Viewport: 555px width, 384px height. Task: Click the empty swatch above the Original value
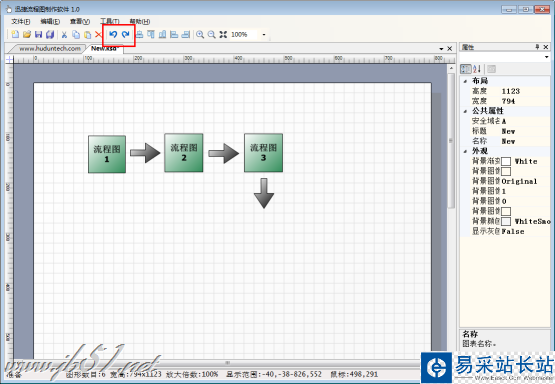[506, 171]
